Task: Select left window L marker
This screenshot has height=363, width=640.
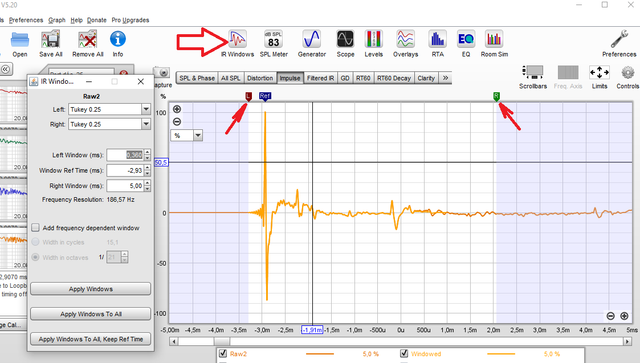Action: (x=248, y=96)
